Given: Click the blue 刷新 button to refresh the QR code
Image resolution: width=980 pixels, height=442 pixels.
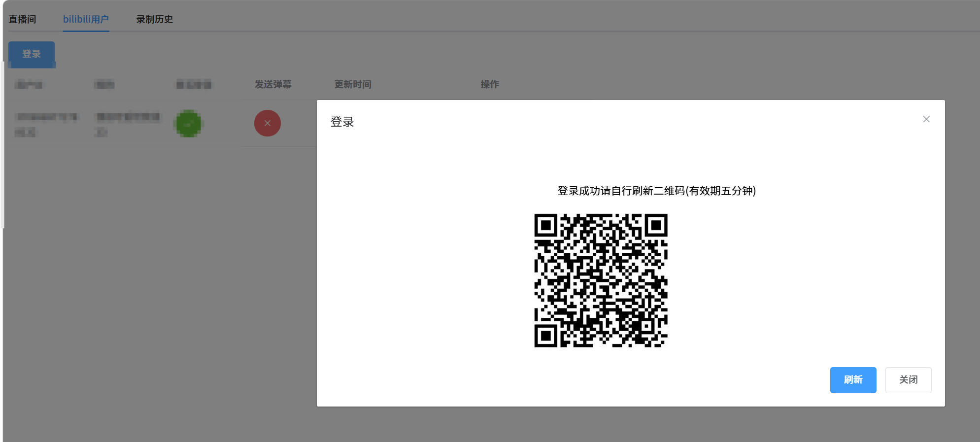Looking at the screenshot, I should tap(852, 380).
